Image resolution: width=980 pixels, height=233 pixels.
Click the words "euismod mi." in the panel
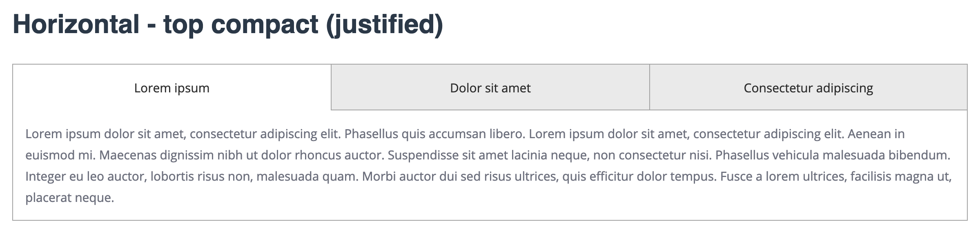click(60, 155)
